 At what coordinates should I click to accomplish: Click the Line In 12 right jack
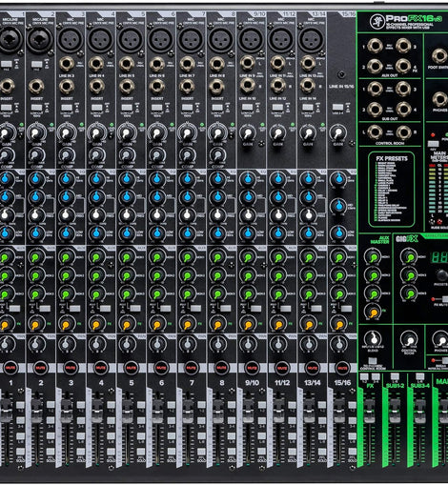coord(277,86)
